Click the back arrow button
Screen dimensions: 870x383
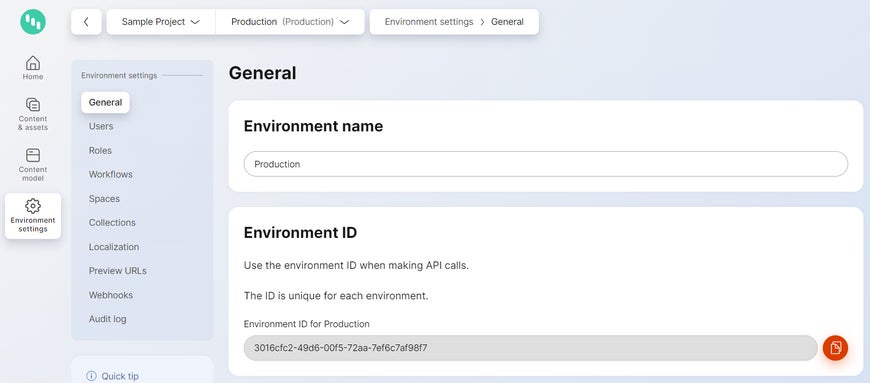pyautogui.click(x=86, y=22)
